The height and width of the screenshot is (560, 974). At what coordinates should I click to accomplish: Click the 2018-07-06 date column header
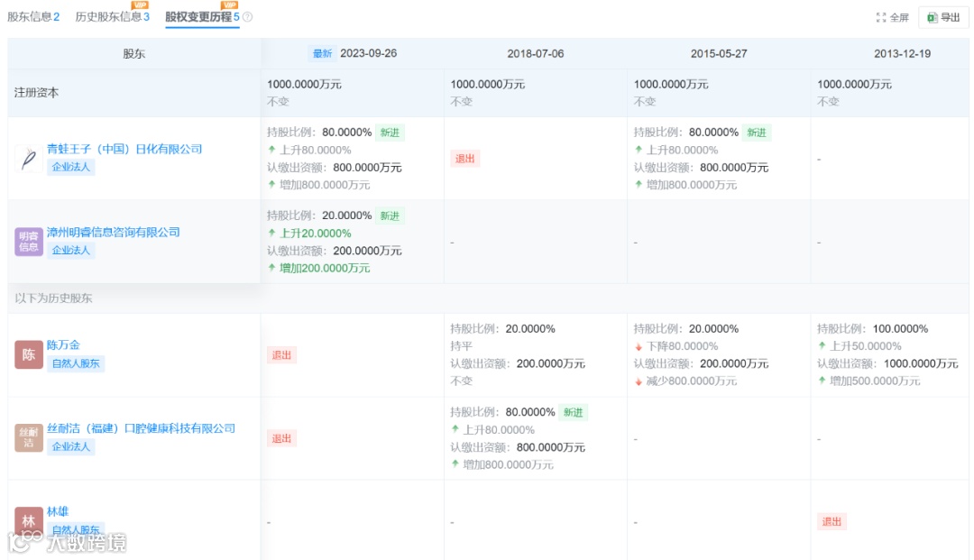[x=536, y=54]
